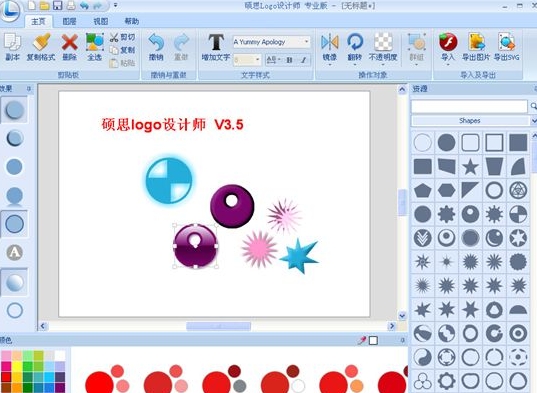This screenshot has width=537, height=393.
Task: Click 增加文字 add text T icon
Action: 216,47
